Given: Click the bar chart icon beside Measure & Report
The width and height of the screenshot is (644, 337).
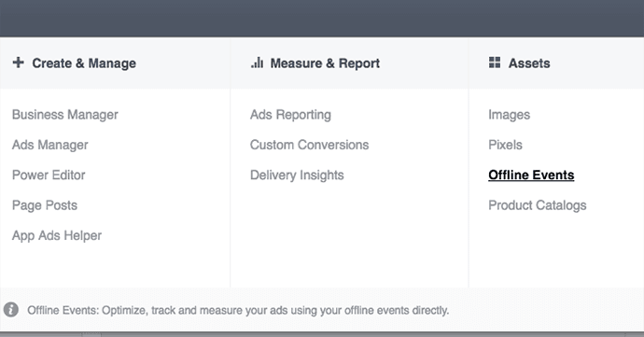Looking at the screenshot, I should [x=257, y=63].
